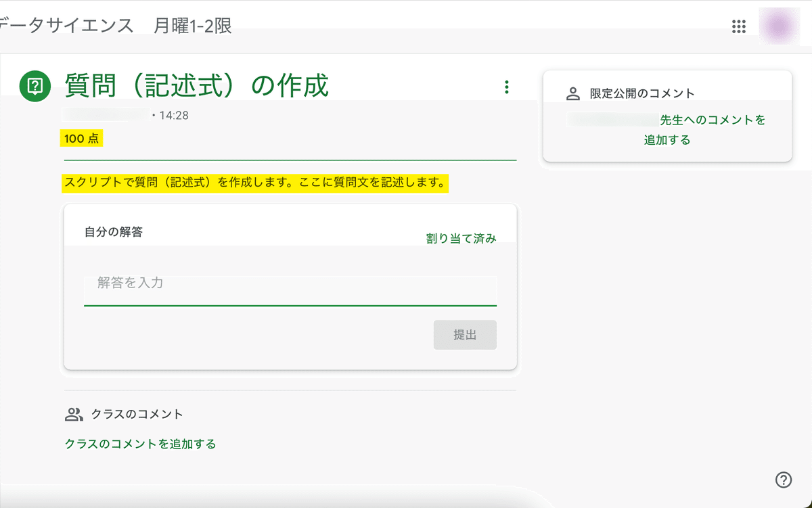Click the 割り当て済み status label
The height and width of the screenshot is (508, 812).
pos(461,238)
